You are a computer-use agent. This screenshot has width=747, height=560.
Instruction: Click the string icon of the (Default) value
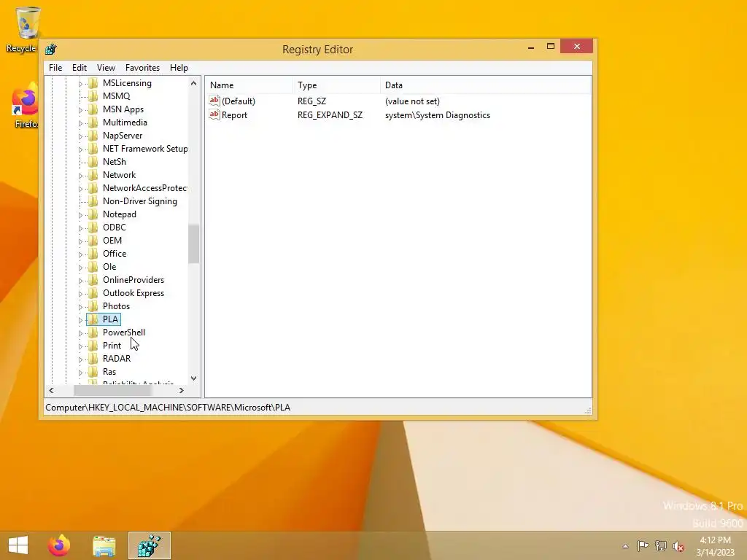(x=214, y=101)
